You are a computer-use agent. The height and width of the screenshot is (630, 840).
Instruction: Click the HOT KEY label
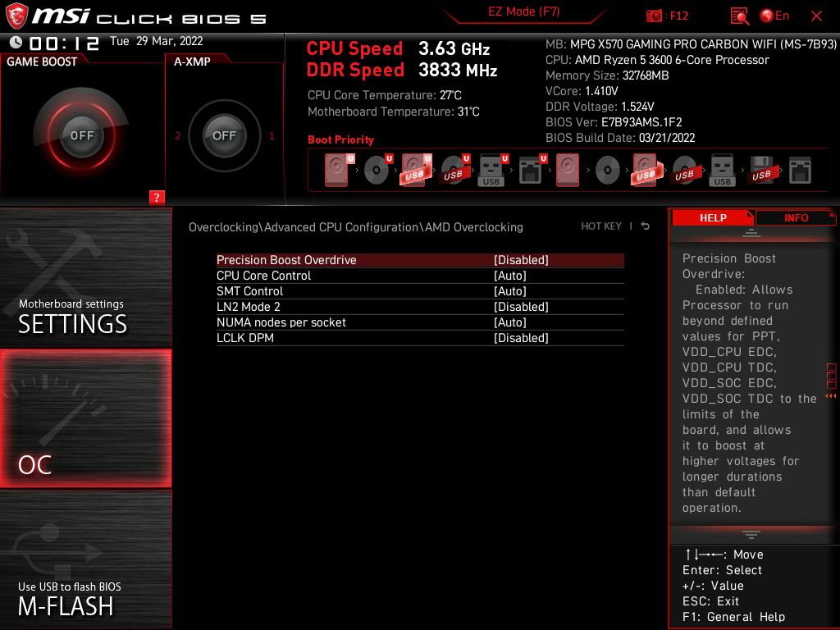coord(601,226)
